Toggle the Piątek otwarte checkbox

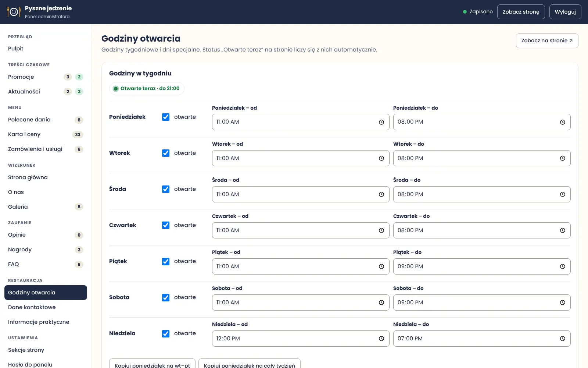pyautogui.click(x=166, y=261)
